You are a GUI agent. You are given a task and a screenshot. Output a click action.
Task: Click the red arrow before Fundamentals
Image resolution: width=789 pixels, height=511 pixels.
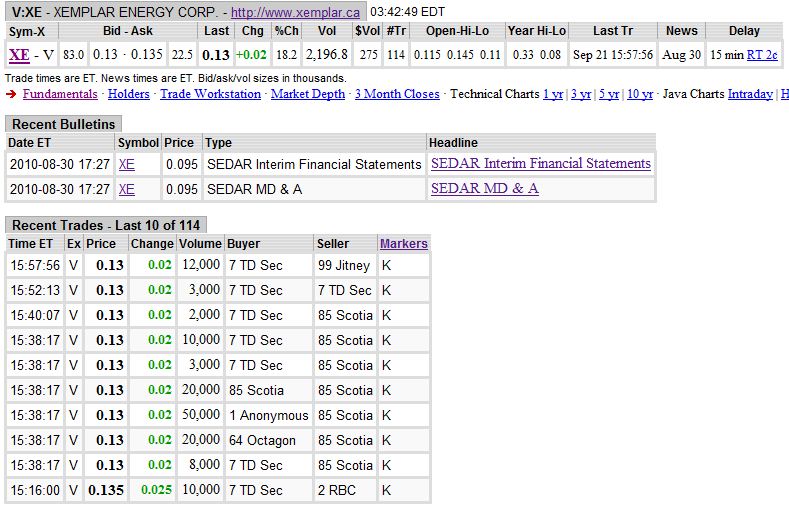click(x=11, y=94)
